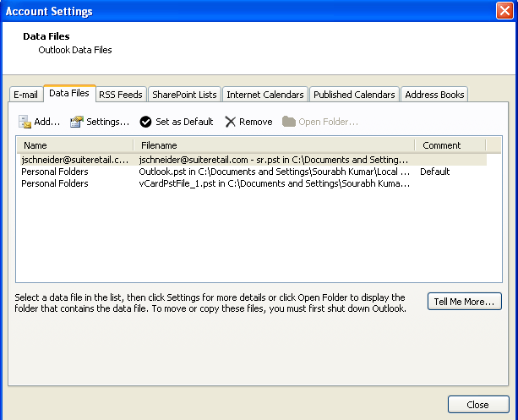The image size is (518, 420).
Task: Click the Open Folder… label
Action: [329, 122]
